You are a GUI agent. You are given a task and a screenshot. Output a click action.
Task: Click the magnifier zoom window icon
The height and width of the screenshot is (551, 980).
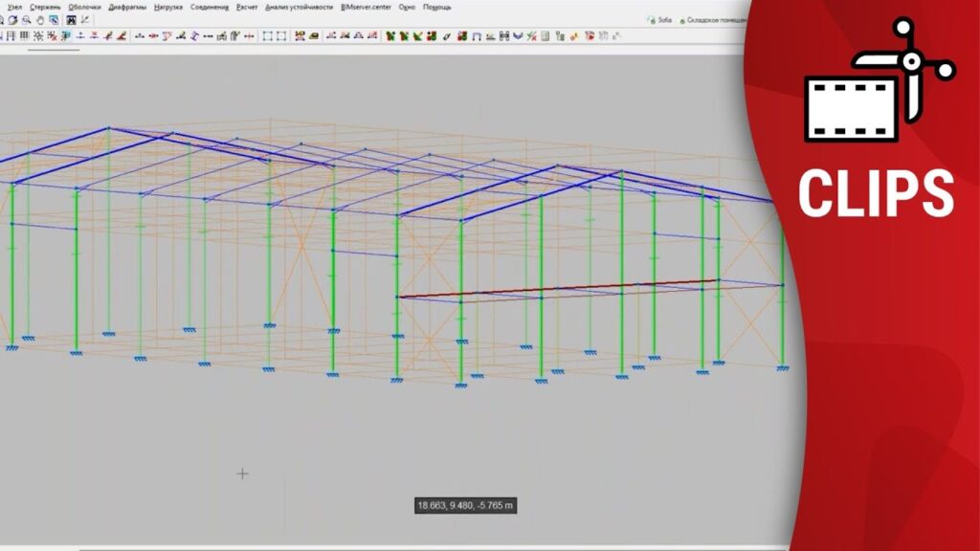tap(26, 20)
